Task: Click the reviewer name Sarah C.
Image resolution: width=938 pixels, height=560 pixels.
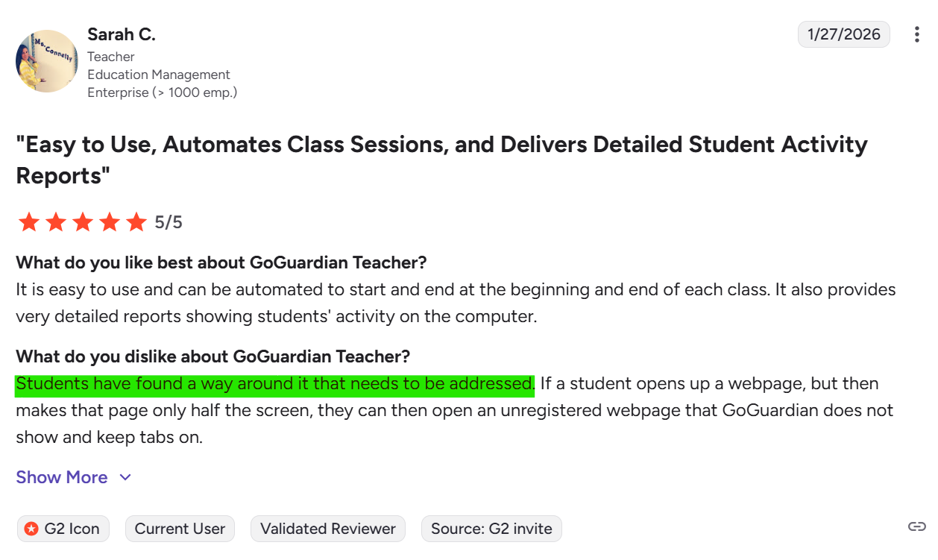Action: tap(122, 34)
